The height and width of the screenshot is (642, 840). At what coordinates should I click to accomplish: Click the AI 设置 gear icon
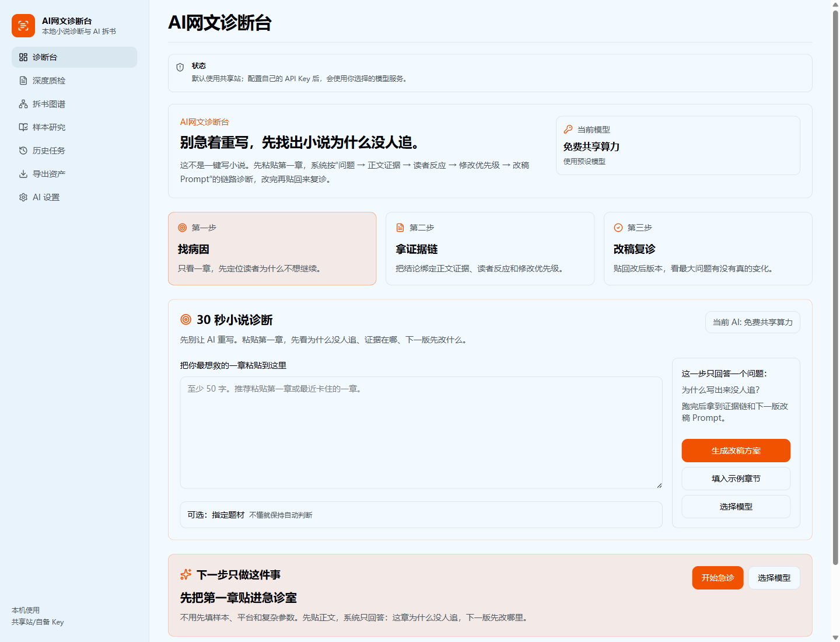pos(23,197)
